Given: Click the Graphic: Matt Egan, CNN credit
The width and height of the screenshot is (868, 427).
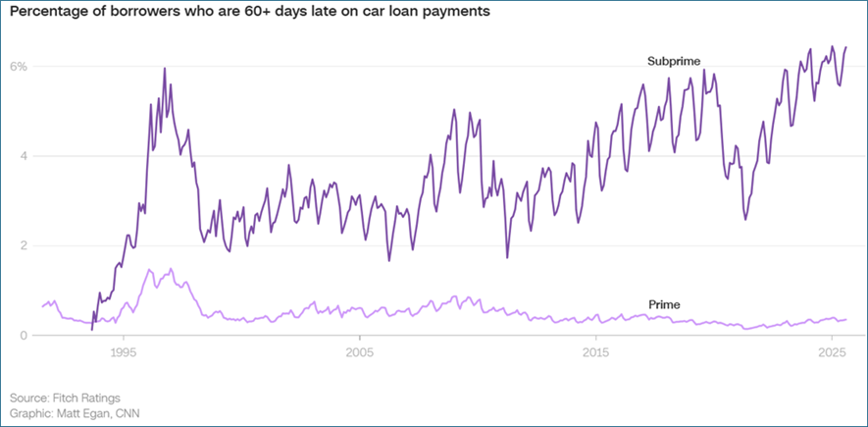Looking at the screenshot, I should (x=74, y=412).
